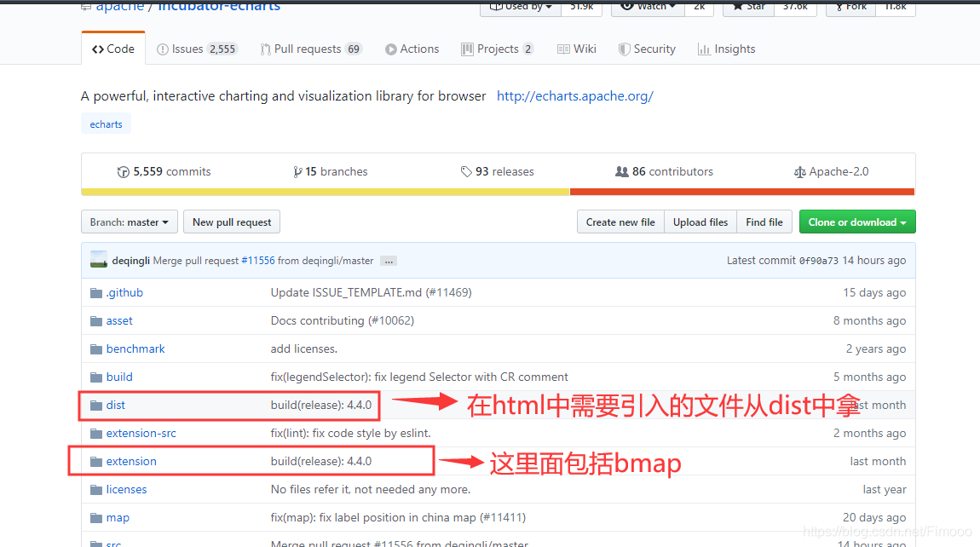Click the commits history icon
This screenshot has width=980, height=547.
pos(123,172)
